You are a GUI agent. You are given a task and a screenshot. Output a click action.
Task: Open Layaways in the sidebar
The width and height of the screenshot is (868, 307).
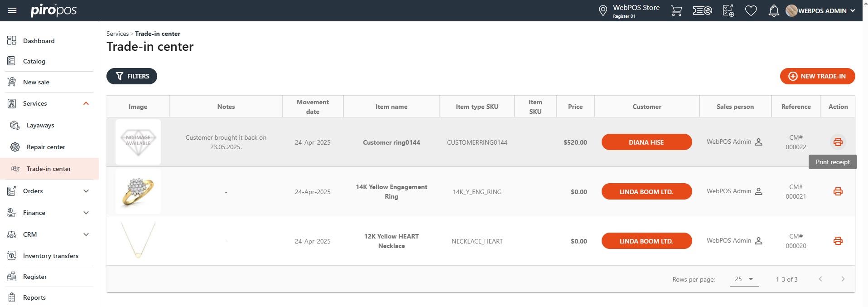40,125
